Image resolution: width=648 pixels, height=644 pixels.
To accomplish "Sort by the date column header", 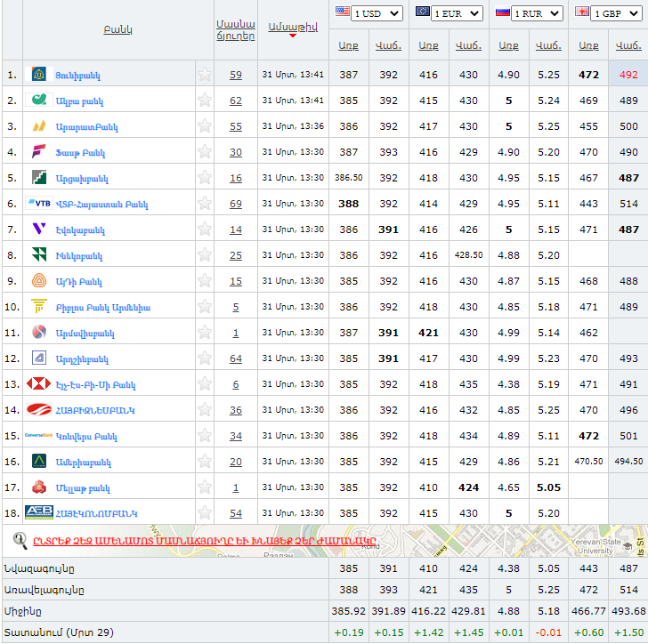I will (293, 27).
